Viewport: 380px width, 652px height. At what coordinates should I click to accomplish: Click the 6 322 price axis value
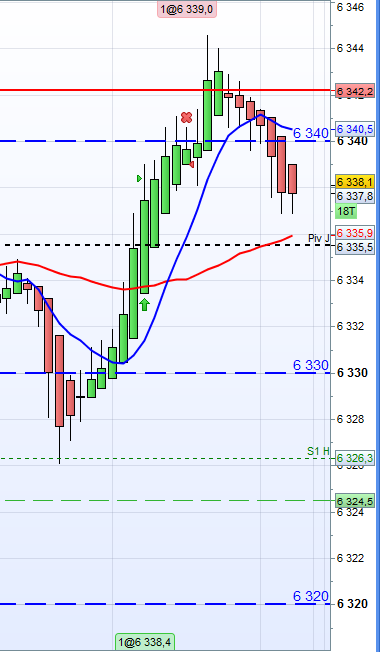(x=350, y=558)
